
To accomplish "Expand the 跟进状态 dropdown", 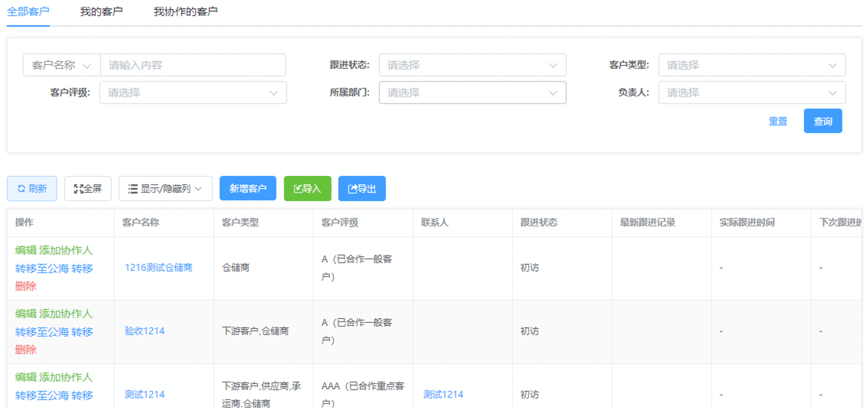I will [472, 65].
